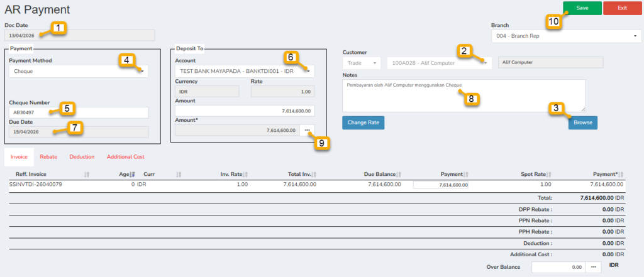Focus the Cheque Number input field

point(79,112)
